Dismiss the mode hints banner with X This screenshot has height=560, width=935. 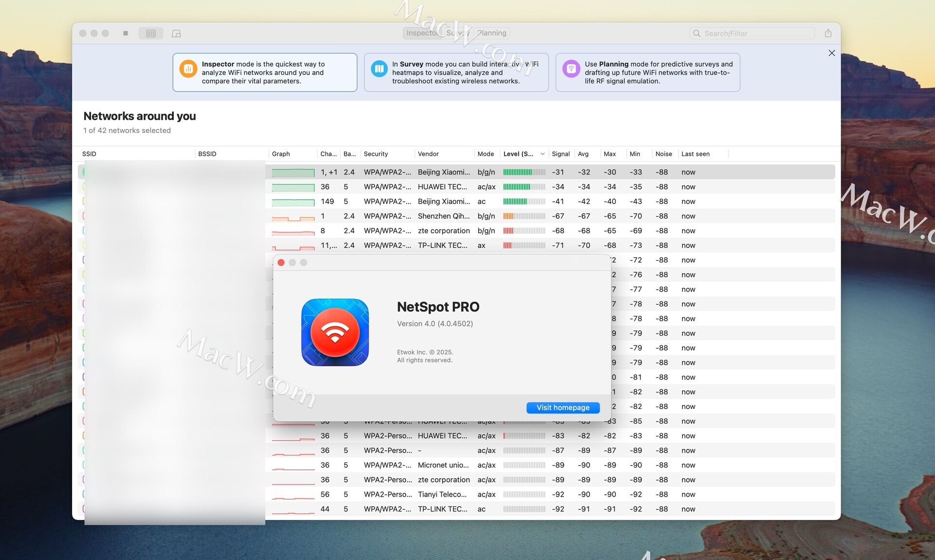tap(832, 53)
